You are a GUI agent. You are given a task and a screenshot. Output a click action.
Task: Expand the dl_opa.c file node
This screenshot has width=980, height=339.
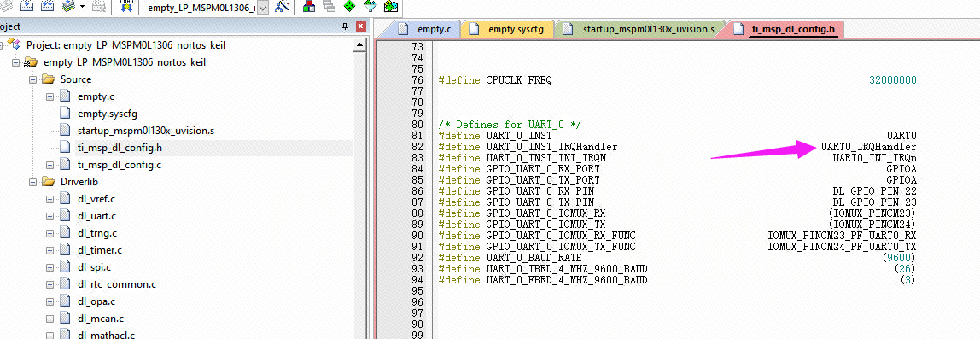pyautogui.click(x=50, y=301)
